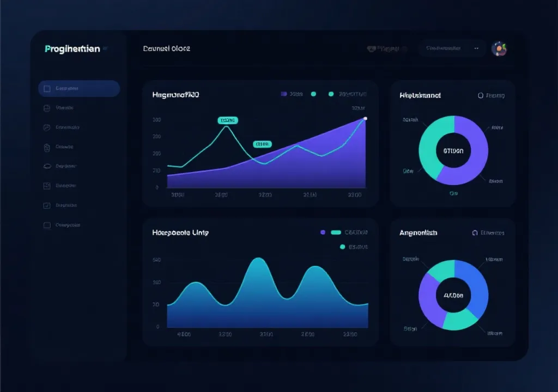Click the fourth sidebar icon shaped like a clipboard

tap(47, 147)
